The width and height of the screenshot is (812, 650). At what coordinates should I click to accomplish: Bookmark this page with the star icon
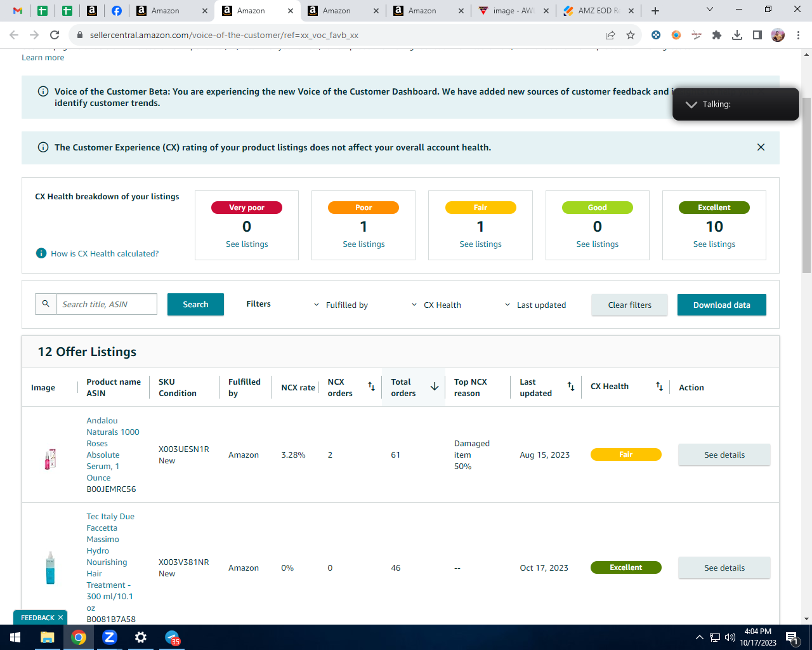[631, 35]
